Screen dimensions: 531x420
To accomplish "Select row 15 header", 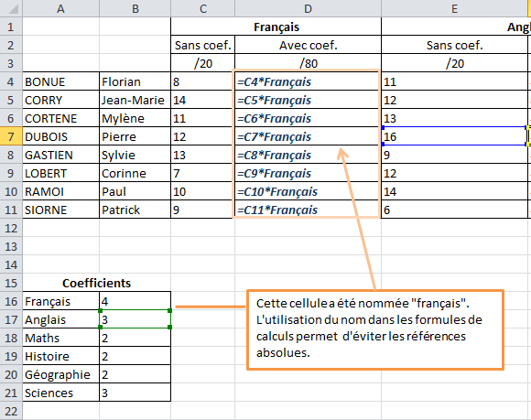I will 11,283.
